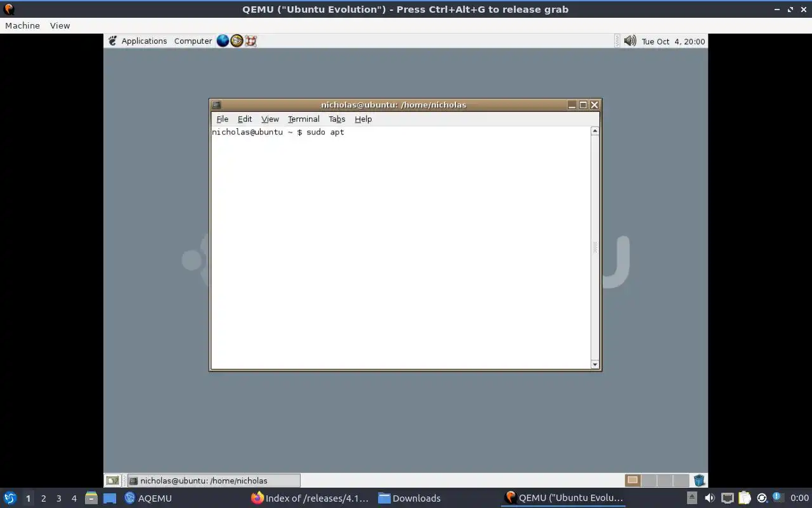Screen dimensions: 812x508
Task: Click the GNOME foot logo icon
Action: (112, 41)
